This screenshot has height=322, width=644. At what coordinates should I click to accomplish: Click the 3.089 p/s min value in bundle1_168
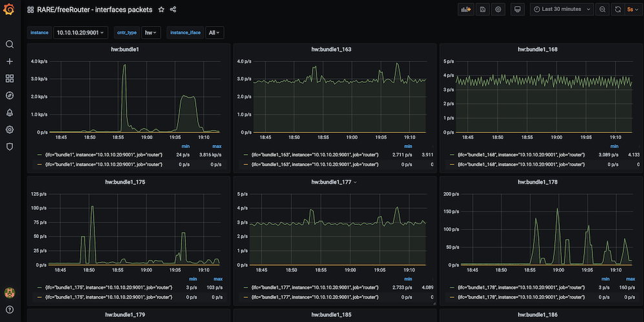(608, 155)
